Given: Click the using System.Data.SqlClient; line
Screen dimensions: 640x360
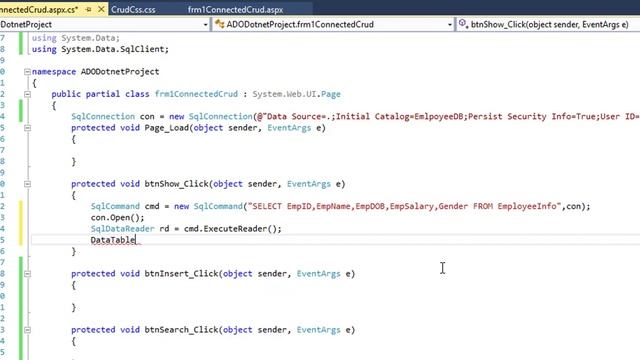Looking at the screenshot, I should (100, 49).
